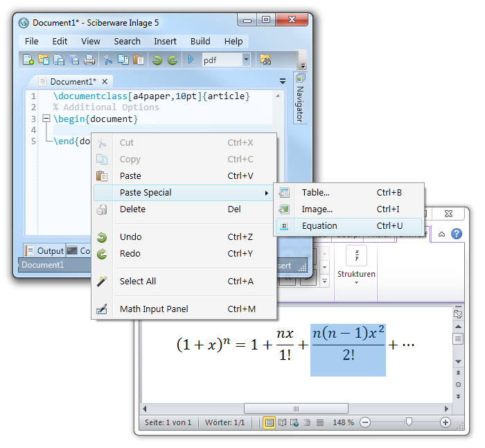Image resolution: width=485 pixels, height=448 pixels.
Task: Expand the Paste Special submenu arrow
Action: (266, 193)
